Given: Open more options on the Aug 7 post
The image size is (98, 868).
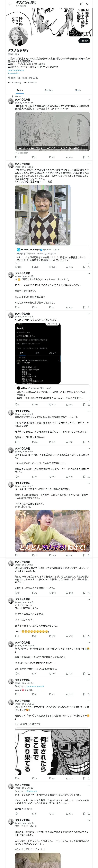Looking at the screenshot, I should click(89, 483).
